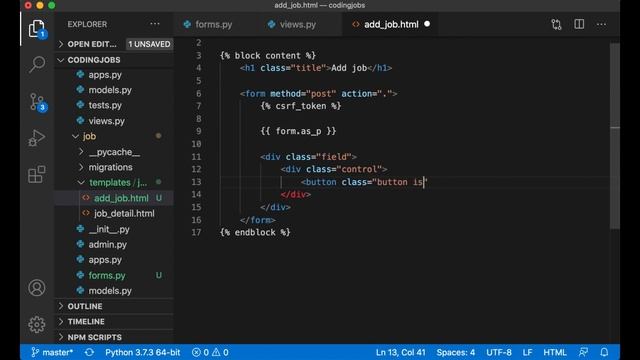
Task: Click line number 11 in the gutter
Action: click(x=196, y=157)
